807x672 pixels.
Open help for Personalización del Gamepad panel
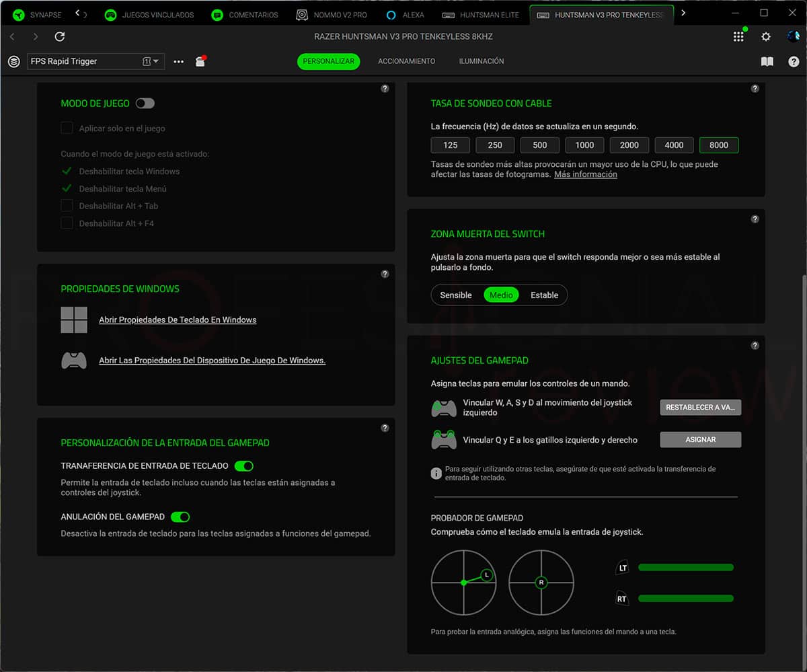pyautogui.click(x=385, y=428)
